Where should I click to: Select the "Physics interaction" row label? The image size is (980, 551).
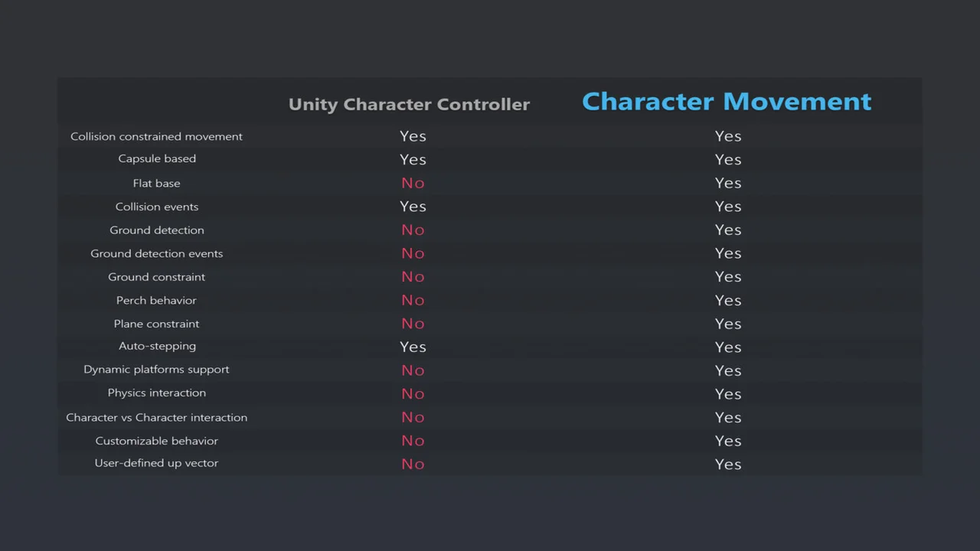pyautogui.click(x=157, y=393)
